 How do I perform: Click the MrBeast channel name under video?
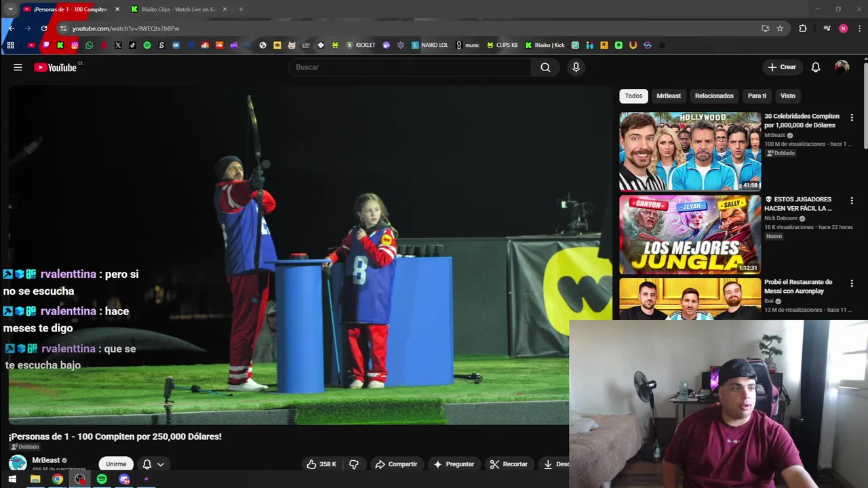coord(46,460)
